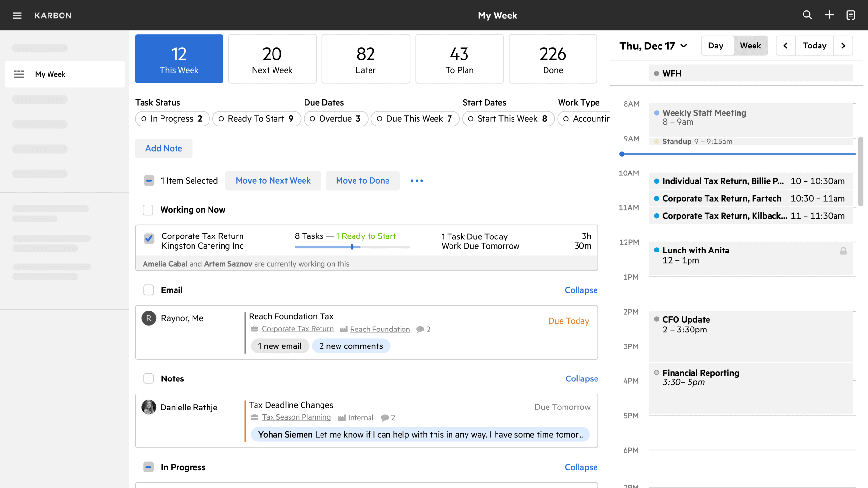This screenshot has width=868, height=488.
Task: Click the My Week sidebar icon
Action: 19,74
